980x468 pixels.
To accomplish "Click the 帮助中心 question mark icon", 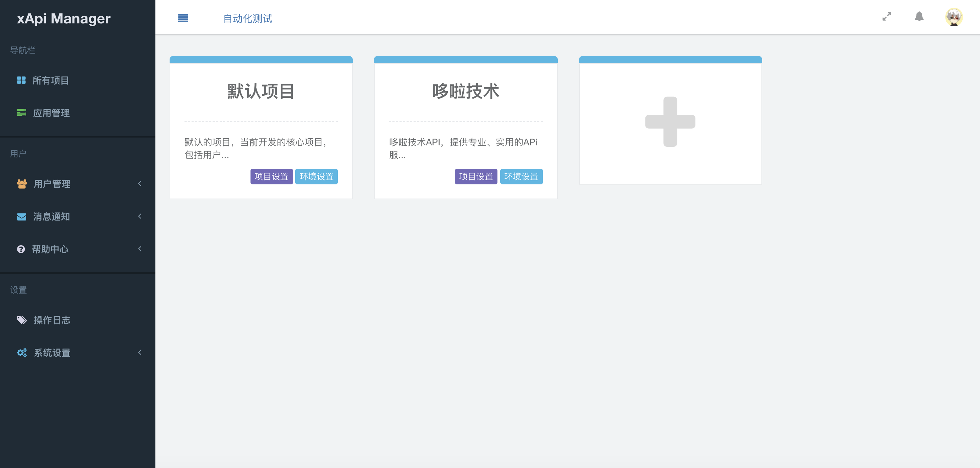I will (21, 249).
